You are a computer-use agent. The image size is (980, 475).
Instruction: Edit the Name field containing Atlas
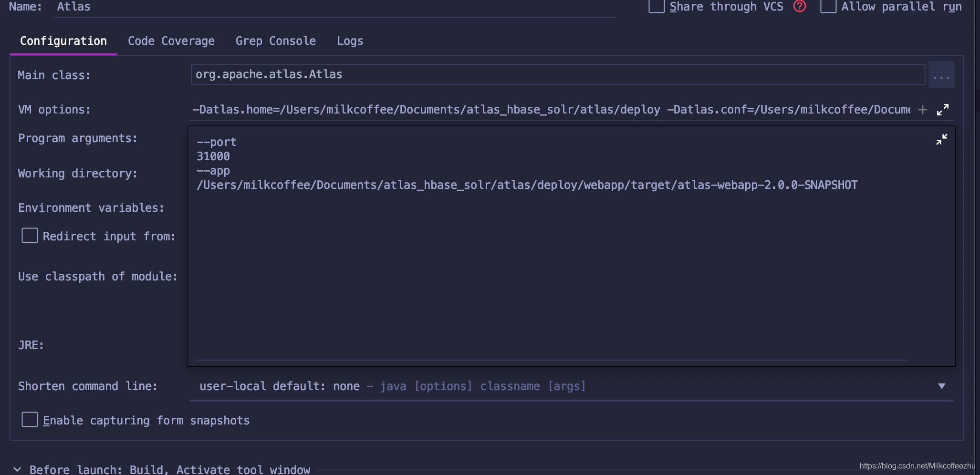pos(334,7)
